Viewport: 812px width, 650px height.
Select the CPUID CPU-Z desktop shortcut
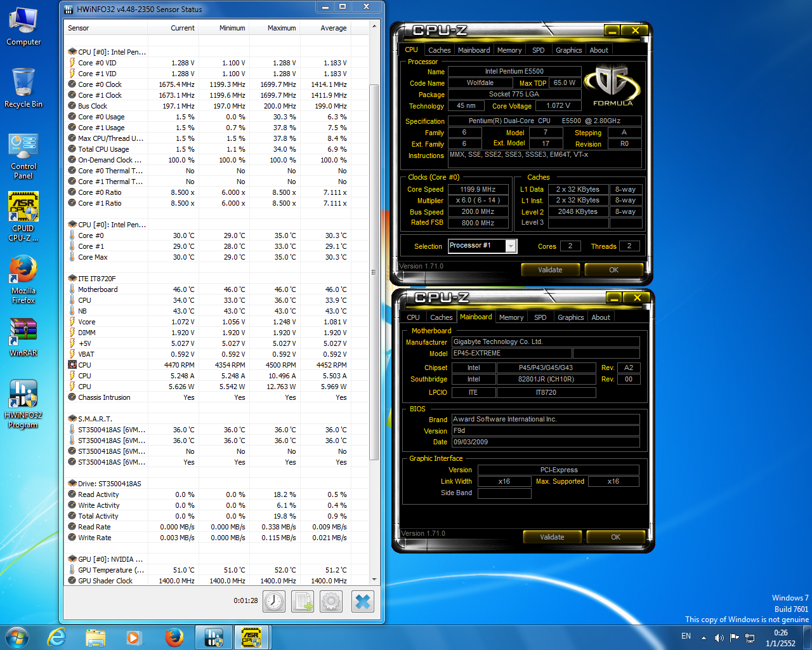tap(23, 216)
